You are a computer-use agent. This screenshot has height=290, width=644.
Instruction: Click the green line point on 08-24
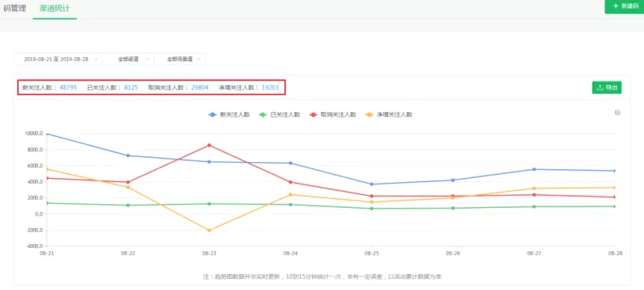291,205
